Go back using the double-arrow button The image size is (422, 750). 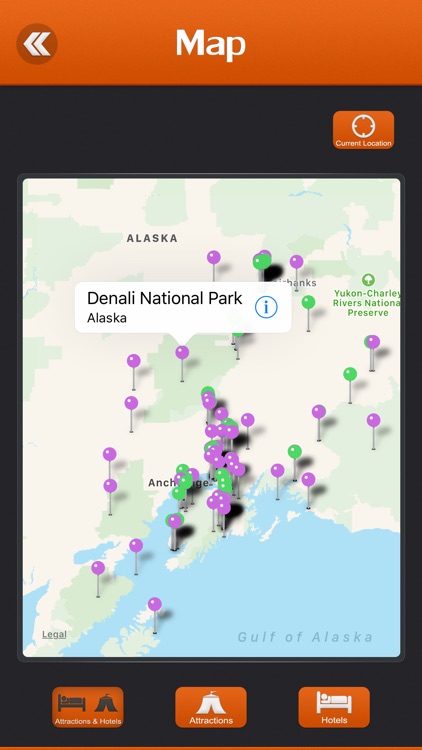point(37,44)
